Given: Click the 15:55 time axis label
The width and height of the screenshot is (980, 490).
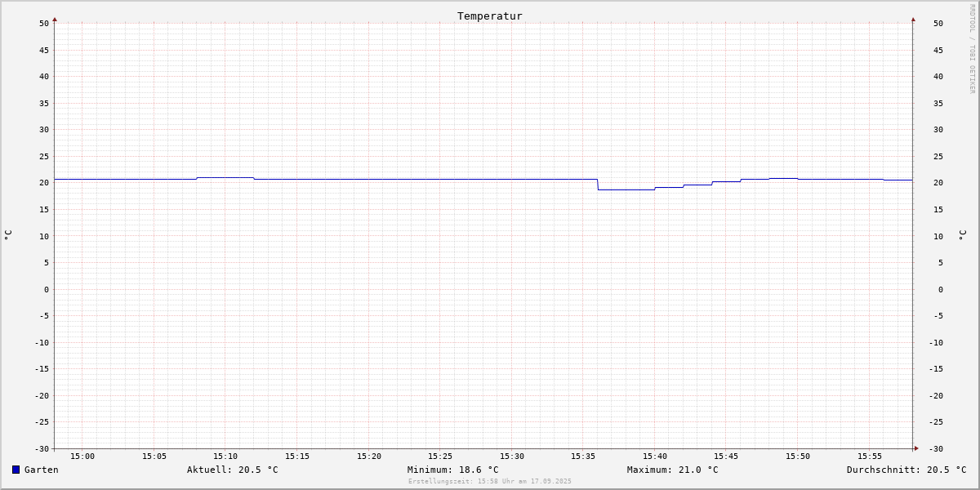Looking at the screenshot, I should pyautogui.click(x=870, y=456).
